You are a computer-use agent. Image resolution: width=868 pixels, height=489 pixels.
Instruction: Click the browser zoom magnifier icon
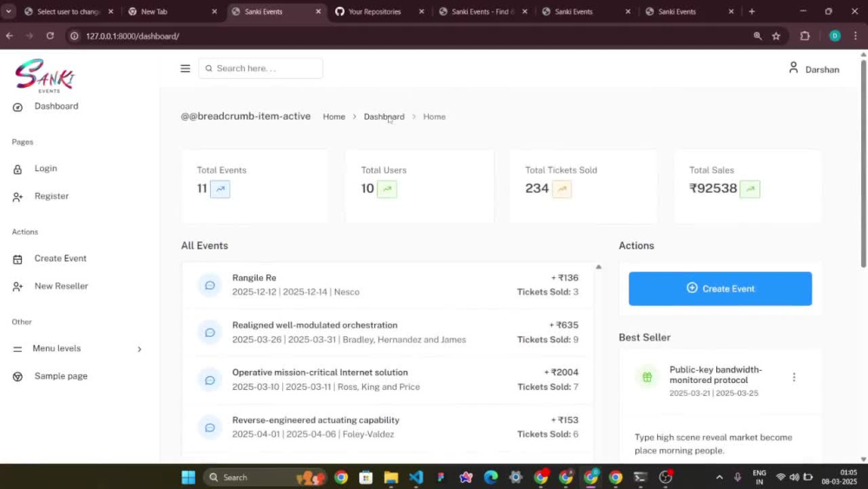tap(757, 36)
